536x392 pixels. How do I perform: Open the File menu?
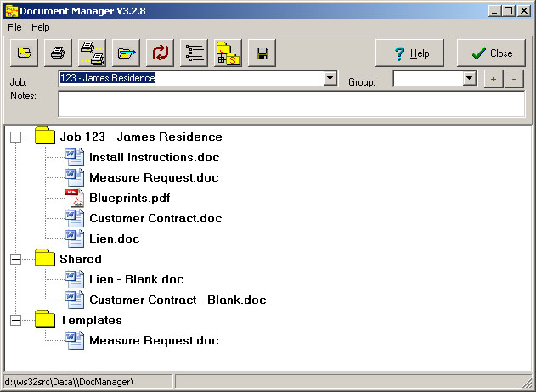click(x=15, y=27)
